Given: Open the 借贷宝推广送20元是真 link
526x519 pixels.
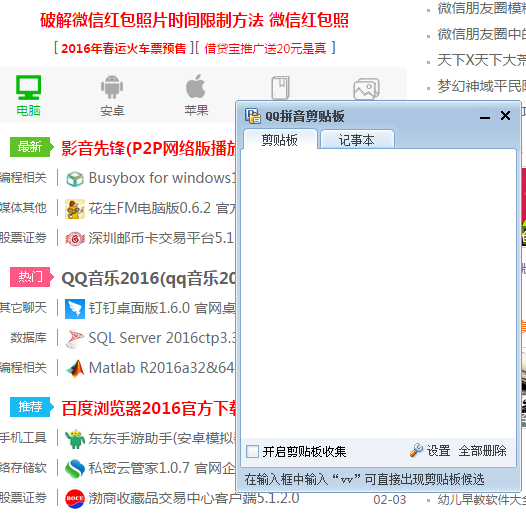Looking at the screenshot, I should point(265,49).
